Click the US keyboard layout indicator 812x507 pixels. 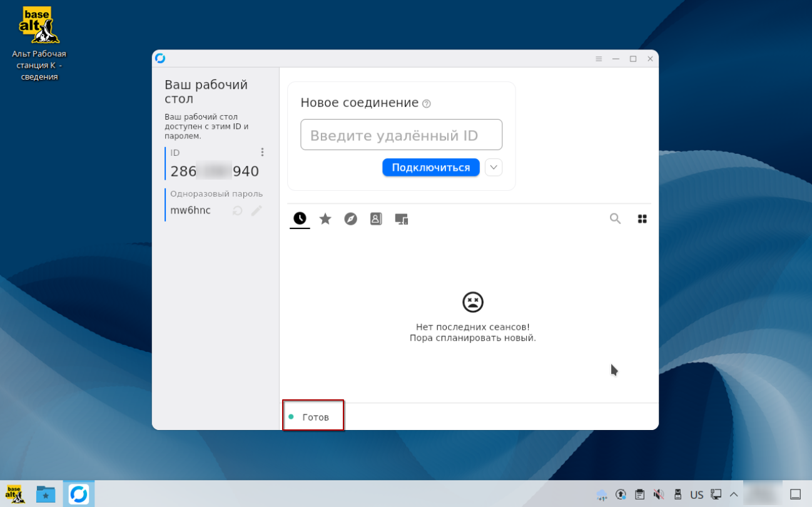click(697, 494)
